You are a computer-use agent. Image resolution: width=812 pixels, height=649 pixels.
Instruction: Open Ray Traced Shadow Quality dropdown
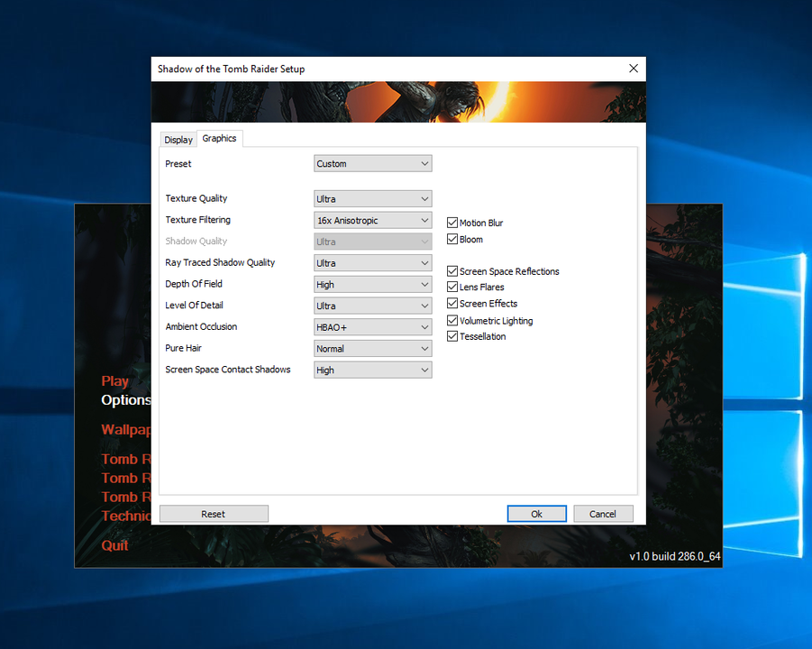point(373,263)
